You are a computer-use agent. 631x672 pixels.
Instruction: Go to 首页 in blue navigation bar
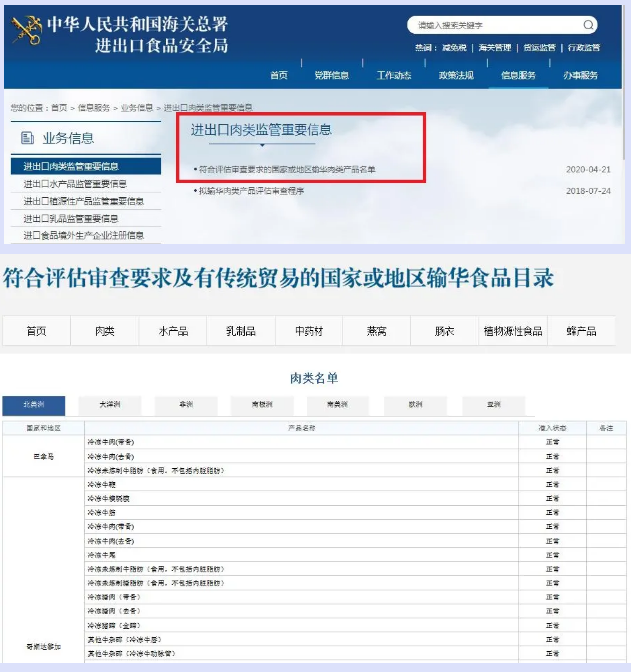[x=279, y=75]
